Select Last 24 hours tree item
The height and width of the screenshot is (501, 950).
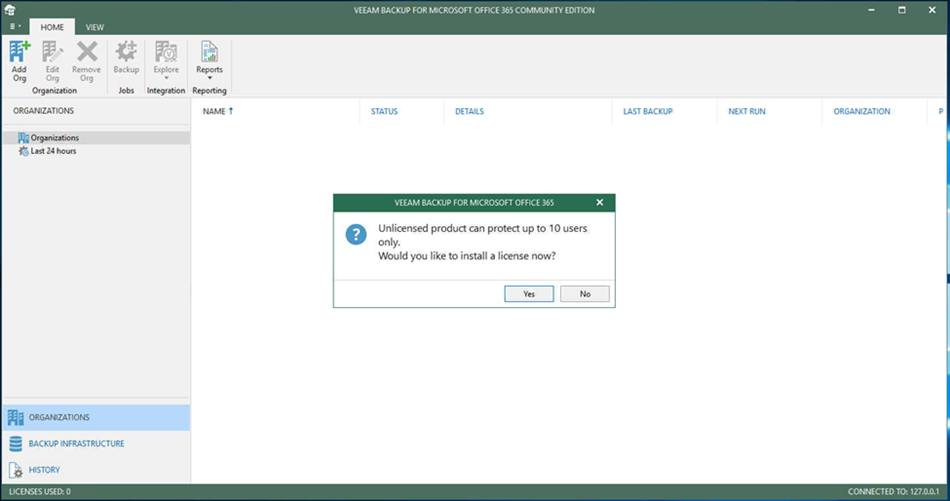52,151
